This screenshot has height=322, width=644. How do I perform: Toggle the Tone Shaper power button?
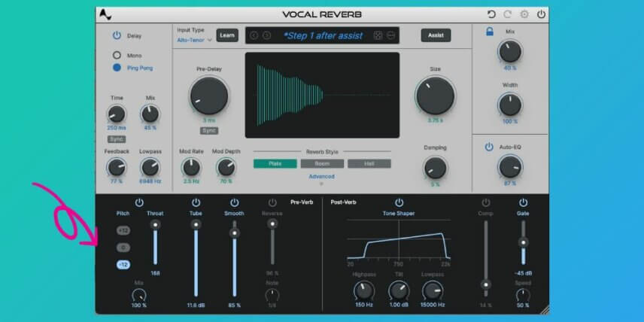pyautogui.click(x=399, y=202)
